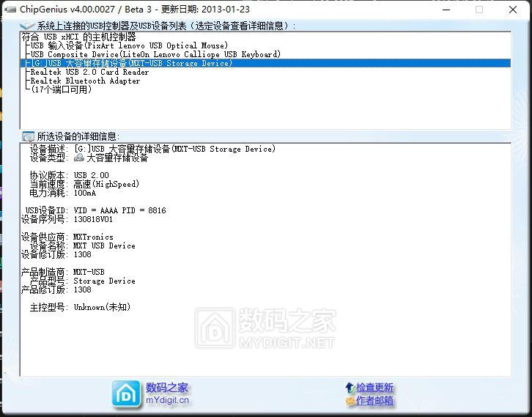Click the envelope icon beside 作者邮箱
Viewport: 532px width, 417px height.
350,401
